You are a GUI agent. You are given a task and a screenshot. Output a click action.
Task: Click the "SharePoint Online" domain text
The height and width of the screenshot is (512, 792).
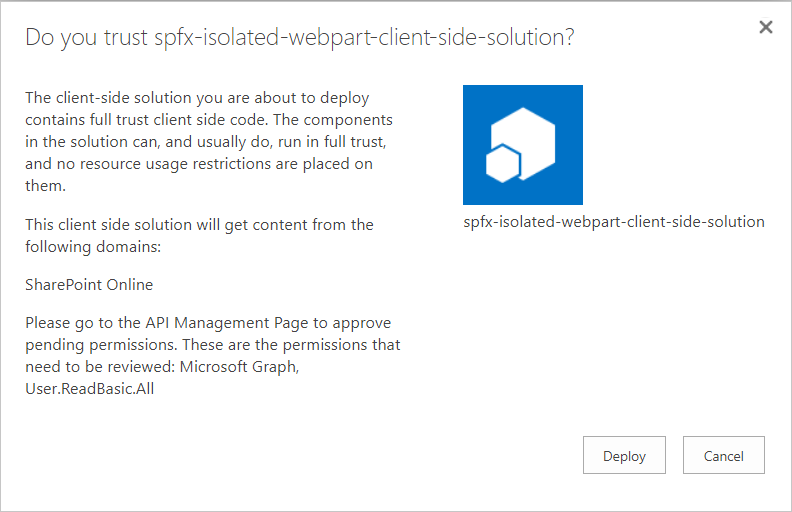(x=89, y=284)
